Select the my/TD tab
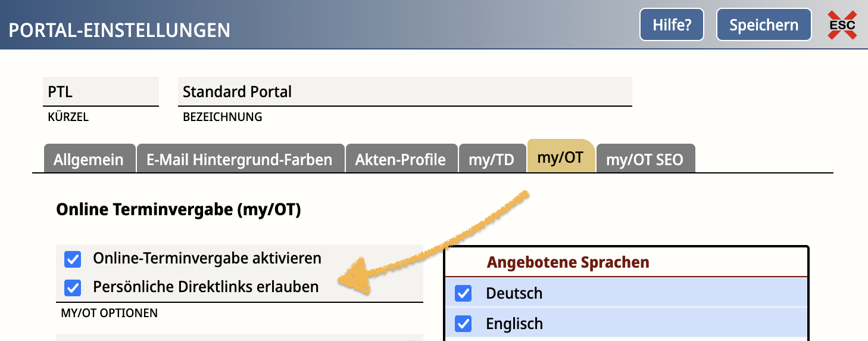This screenshot has height=341, width=868. coord(491,160)
